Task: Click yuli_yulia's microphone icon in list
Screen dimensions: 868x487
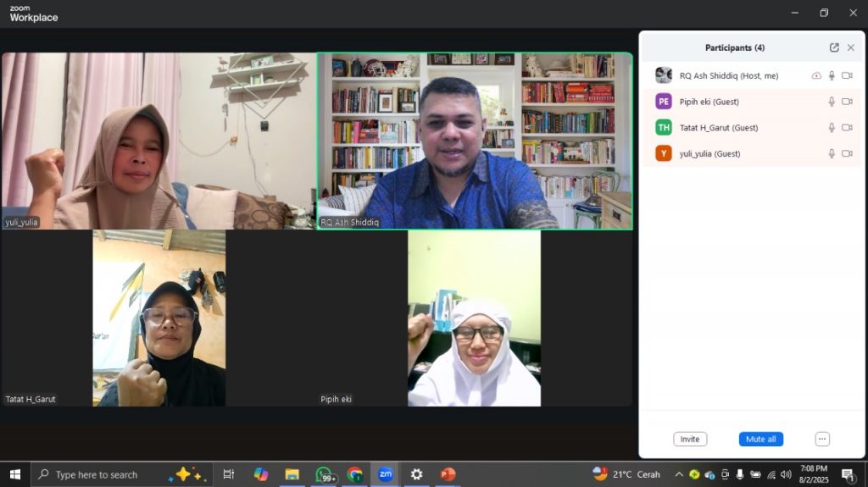Action: 832,154
